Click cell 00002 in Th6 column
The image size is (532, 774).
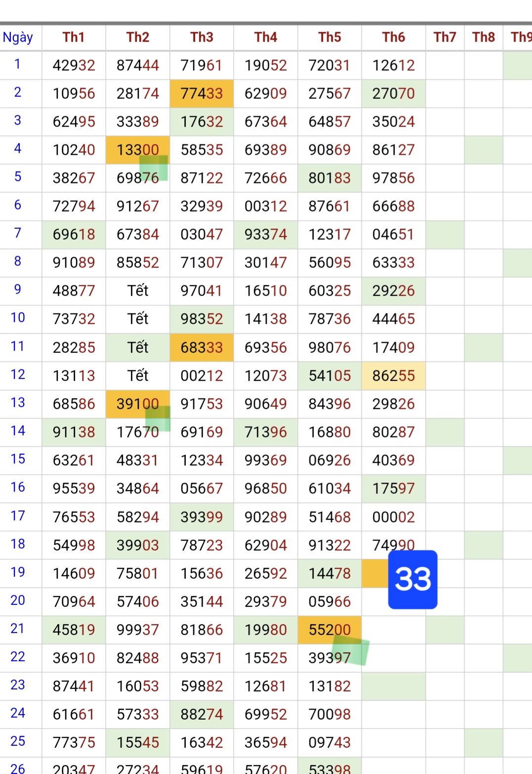pos(393,517)
